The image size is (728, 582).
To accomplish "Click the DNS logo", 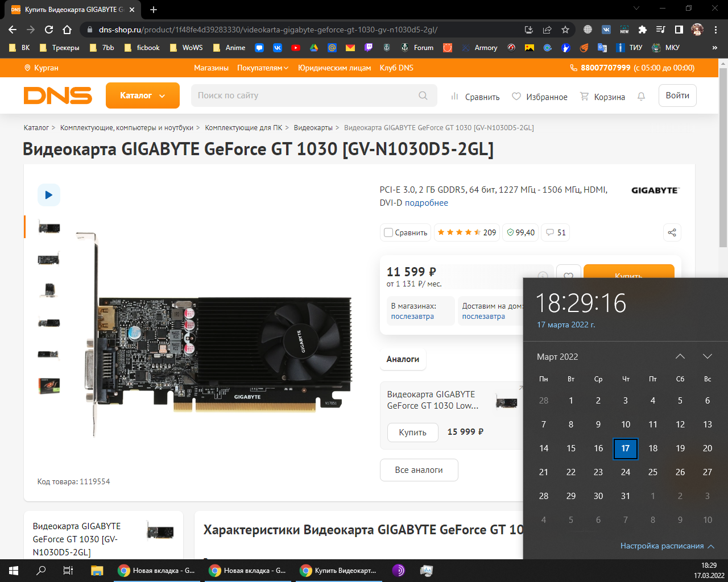I will [57, 95].
